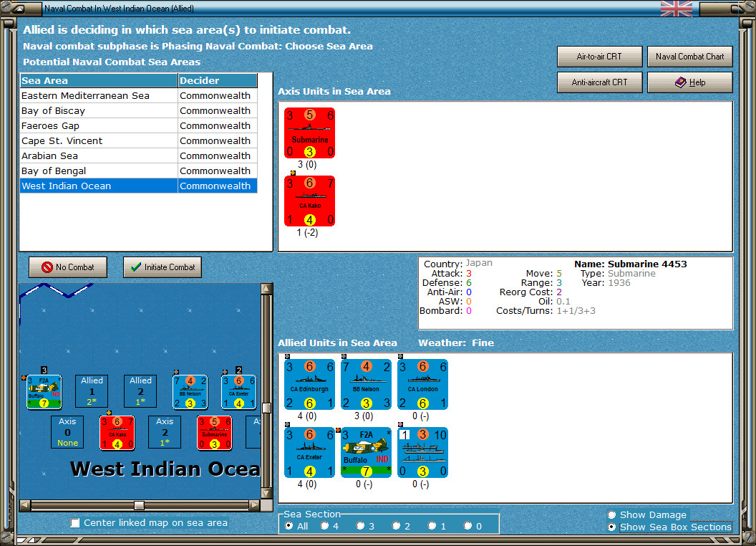The image size is (756, 546).
Task: Click the Sea Area column header
Action: (x=99, y=81)
